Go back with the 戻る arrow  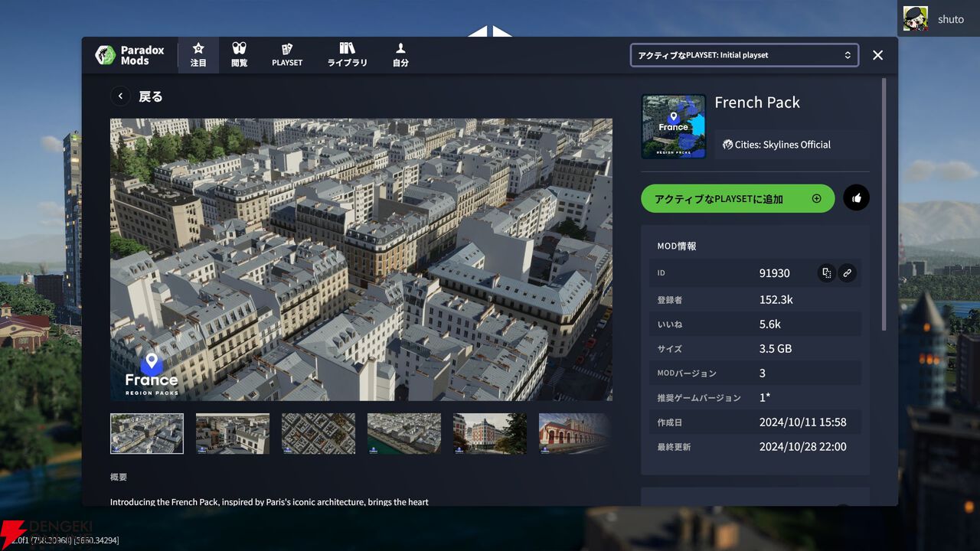[x=120, y=96]
